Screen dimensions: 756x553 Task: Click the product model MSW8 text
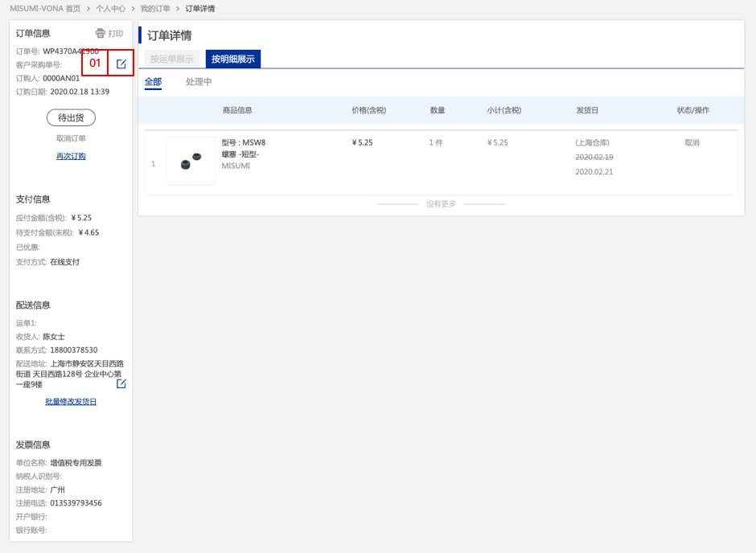coord(244,142)
